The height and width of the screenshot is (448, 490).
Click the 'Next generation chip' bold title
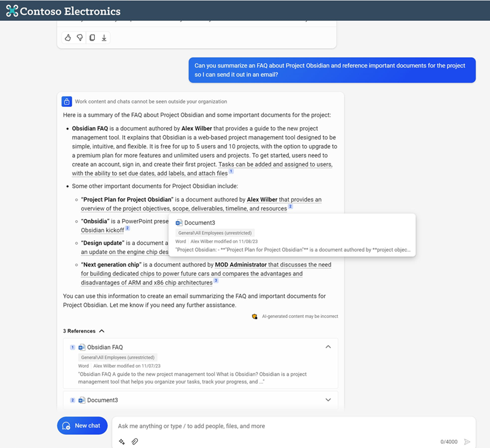pyautogui.click(x=111, y=265)
